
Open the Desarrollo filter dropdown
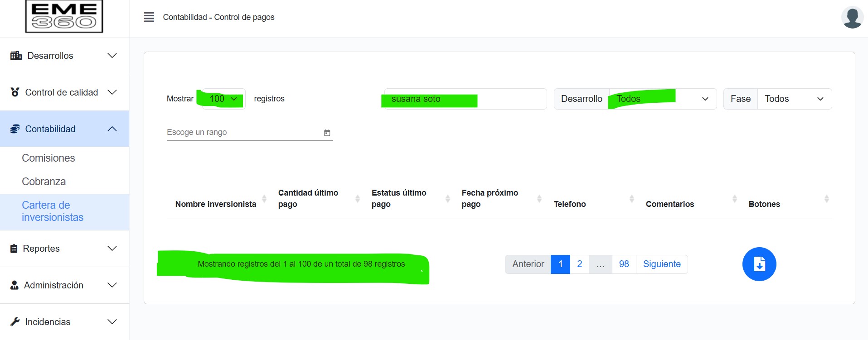(x=662, y=99)
